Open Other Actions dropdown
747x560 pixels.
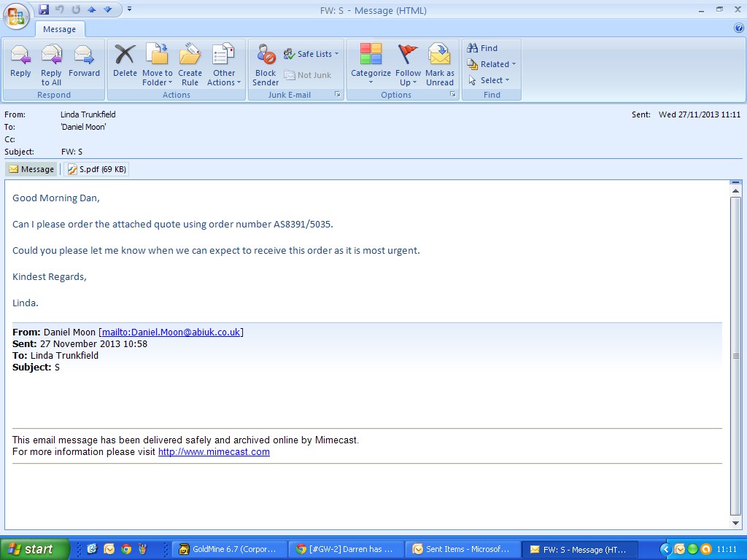pos(224,65)
